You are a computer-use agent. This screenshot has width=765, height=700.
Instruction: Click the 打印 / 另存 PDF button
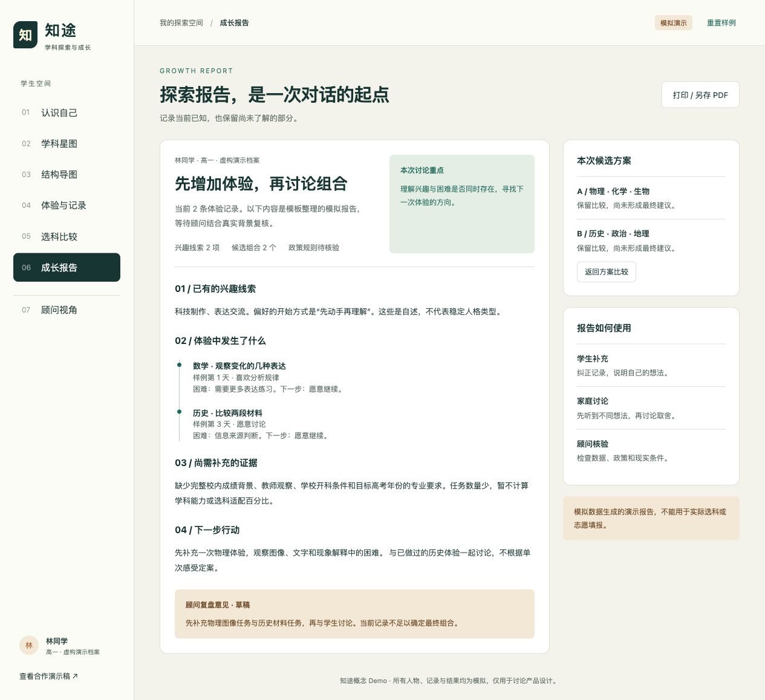[x=700, y=95]
